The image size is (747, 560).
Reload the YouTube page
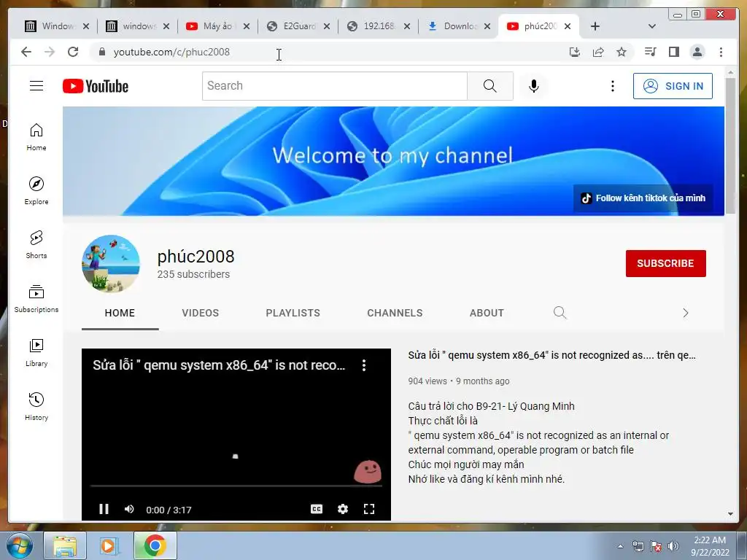click(73, 52)
